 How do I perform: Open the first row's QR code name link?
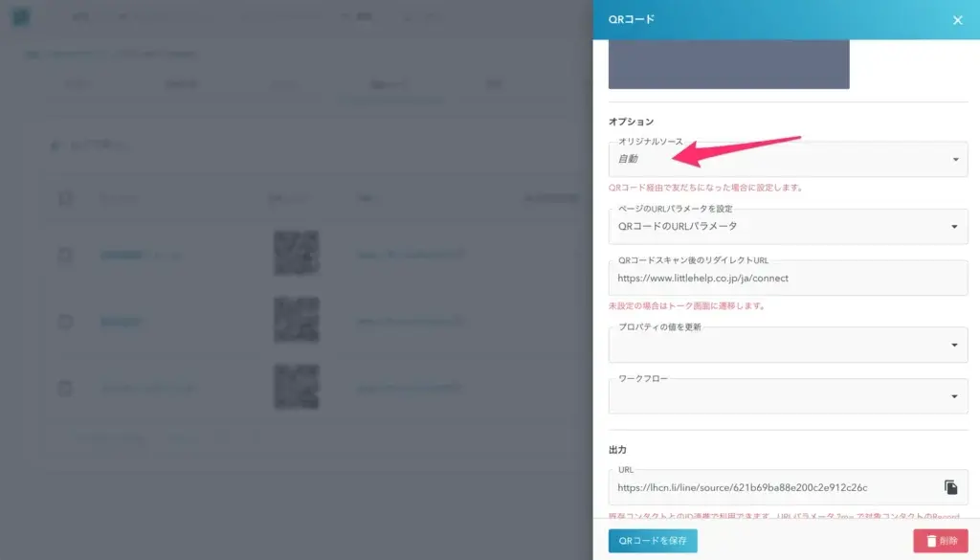tap(122, 256)
